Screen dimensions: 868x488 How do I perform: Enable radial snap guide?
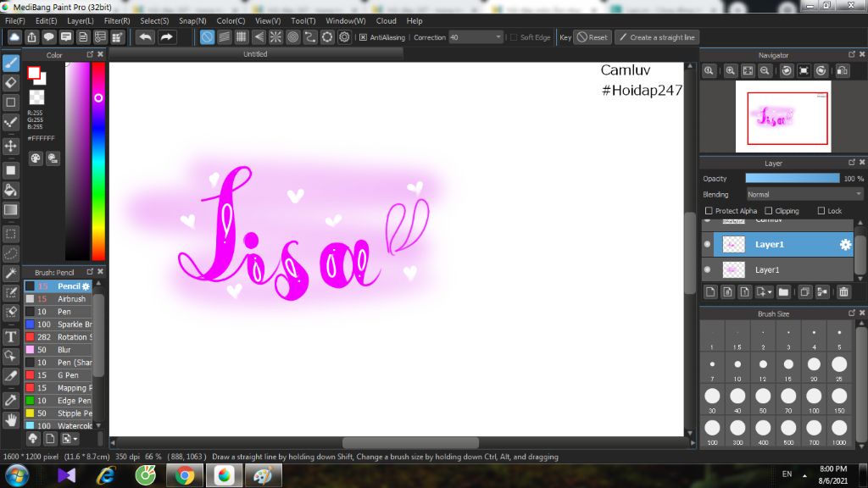coord(275,37)
